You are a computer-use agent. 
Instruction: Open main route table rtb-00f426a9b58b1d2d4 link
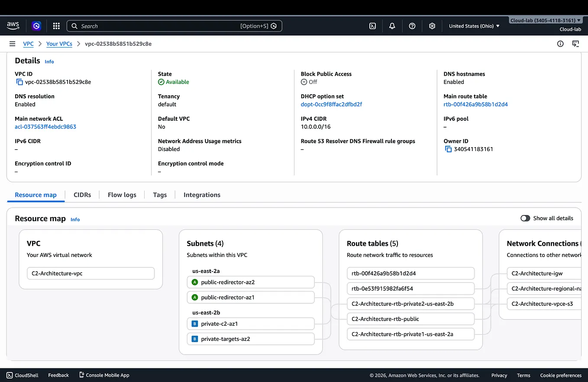(x=475, y=104)
